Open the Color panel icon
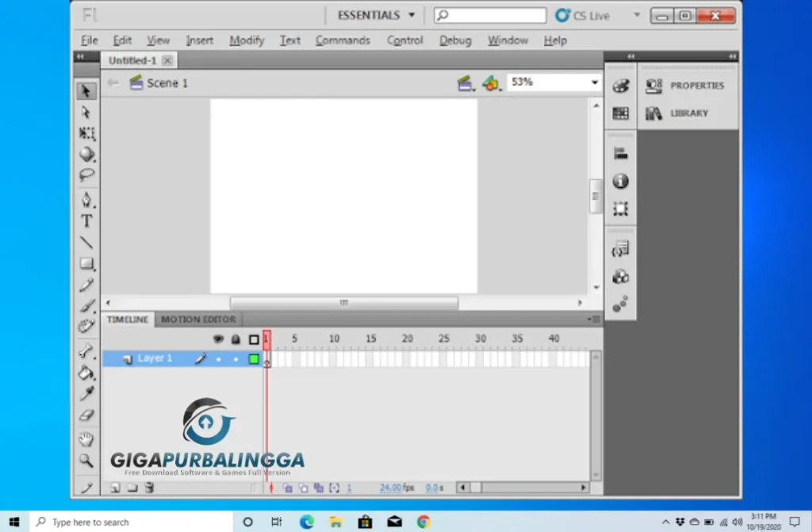The width and height of the screenshot is (812, 532). (620, 85)
